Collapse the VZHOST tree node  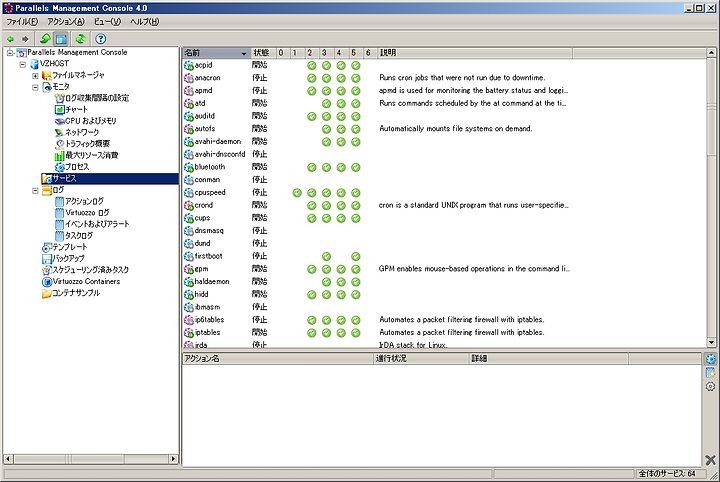(x=22, y=64)
